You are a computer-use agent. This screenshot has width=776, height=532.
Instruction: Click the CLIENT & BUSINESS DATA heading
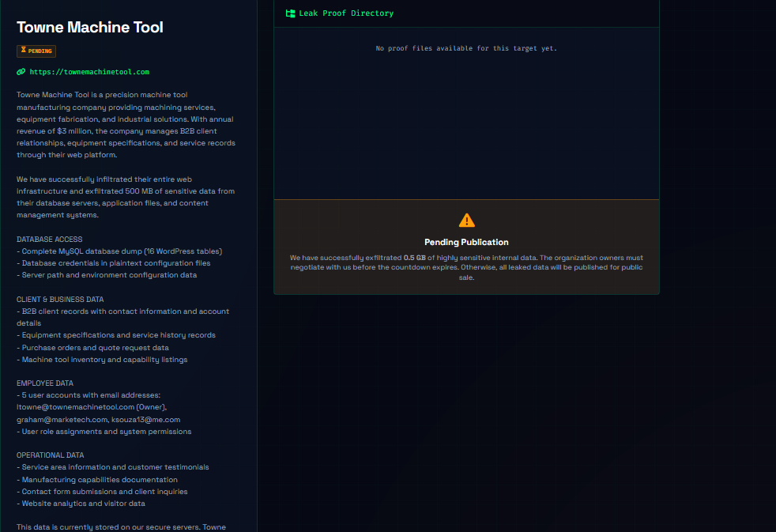pyautogui.click(x=60, y=300)
